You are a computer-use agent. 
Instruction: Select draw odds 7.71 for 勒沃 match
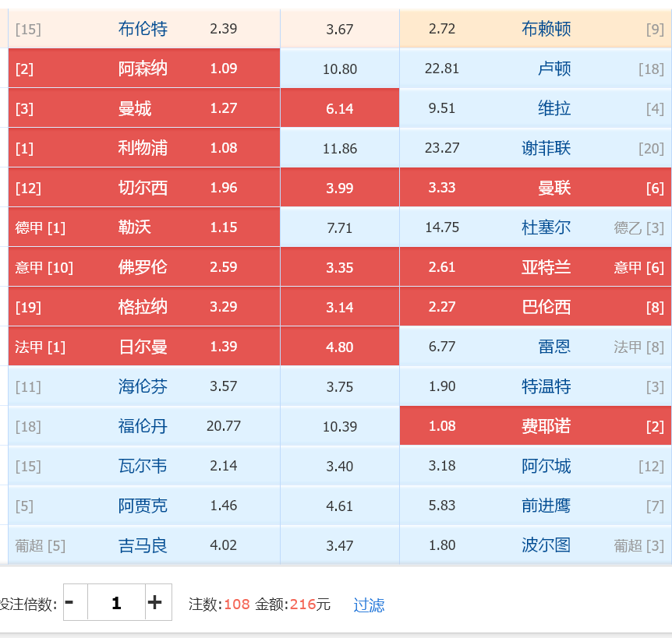(340, 227)
